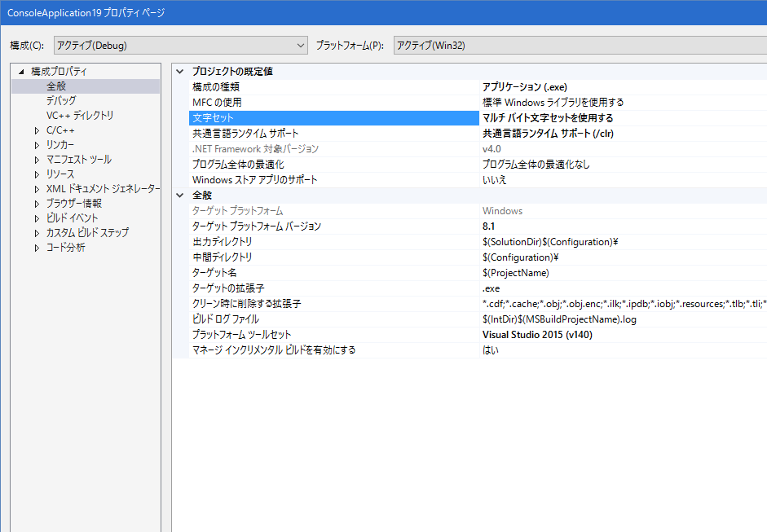767x532 pixels.
Task: Collapse the 構成プロパティ tree root
Action: tap(22, 72)
